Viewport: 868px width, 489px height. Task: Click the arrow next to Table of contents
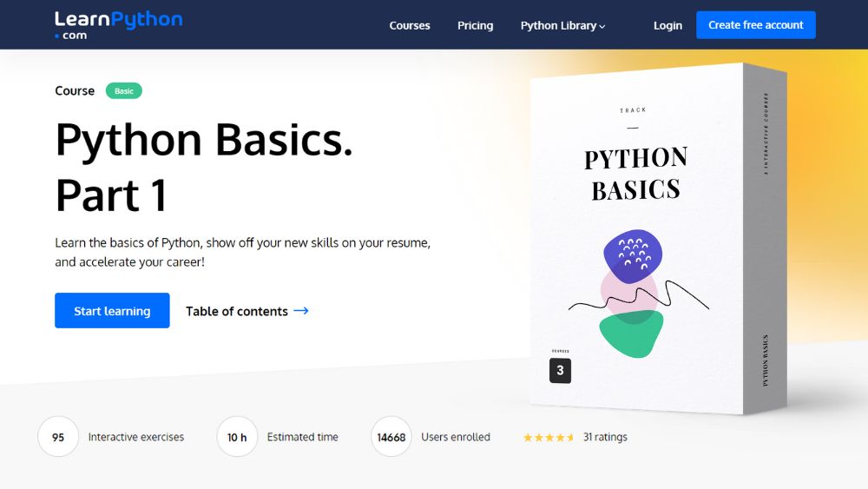(x=301, y=311)
